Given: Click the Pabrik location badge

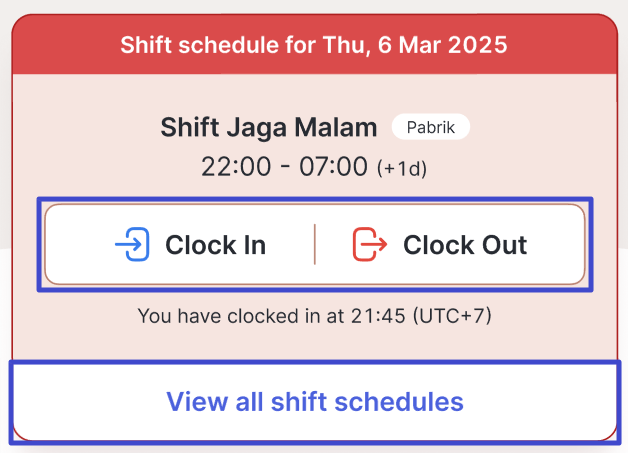Looking at the screenshot, I should click(x=430, y=128).
